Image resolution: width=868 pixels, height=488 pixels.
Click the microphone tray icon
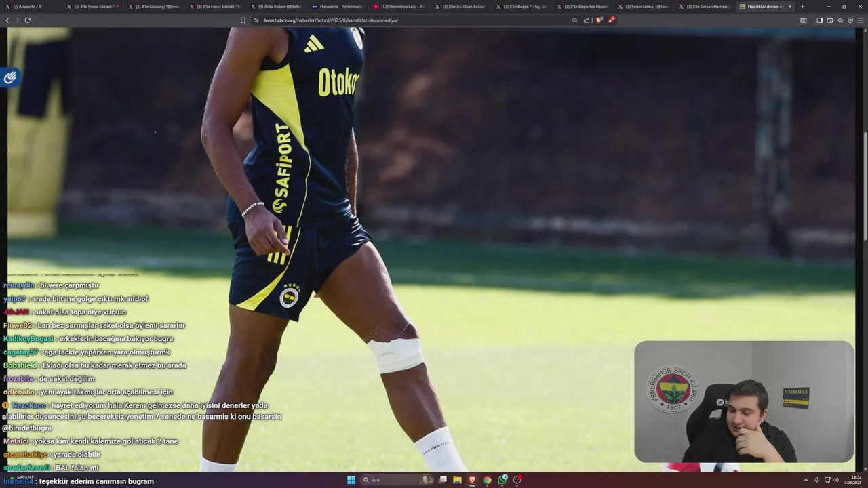point(816,480)
